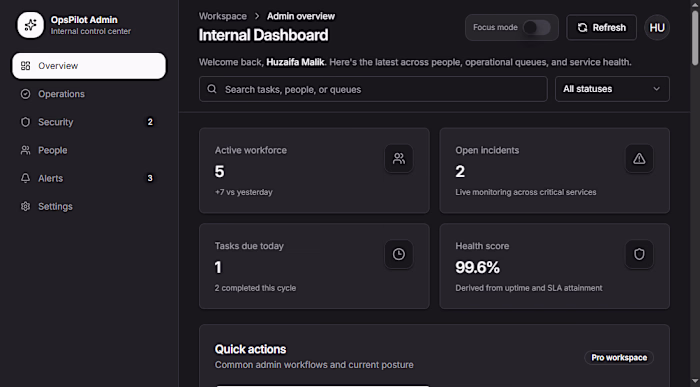Click the 'Huzaifa Malik' name text
The height and width of the screenshot is (387, 700).
point(295,62)
